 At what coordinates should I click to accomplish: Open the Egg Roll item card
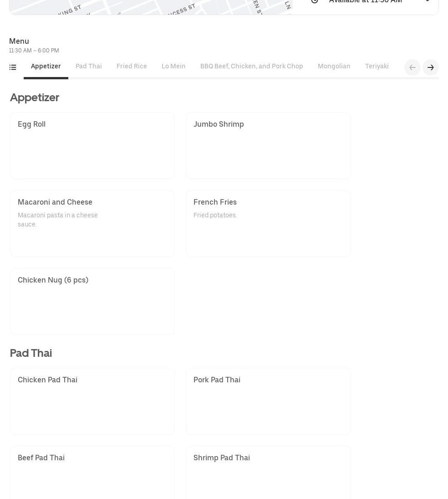[x=92, y=145]
